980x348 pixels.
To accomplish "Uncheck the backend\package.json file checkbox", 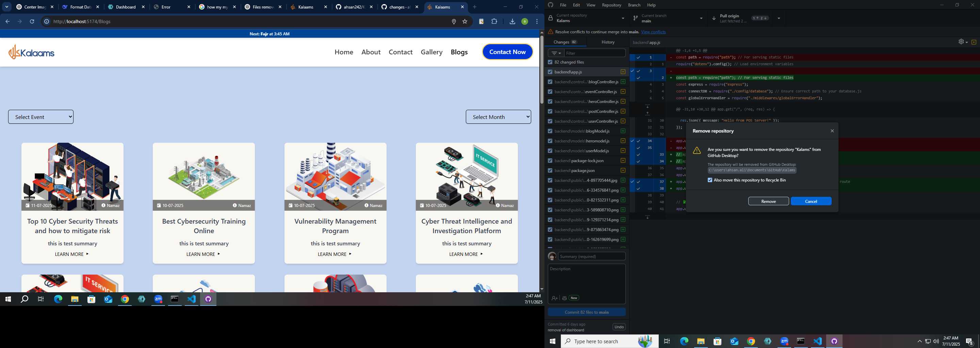I will (550, 171).
